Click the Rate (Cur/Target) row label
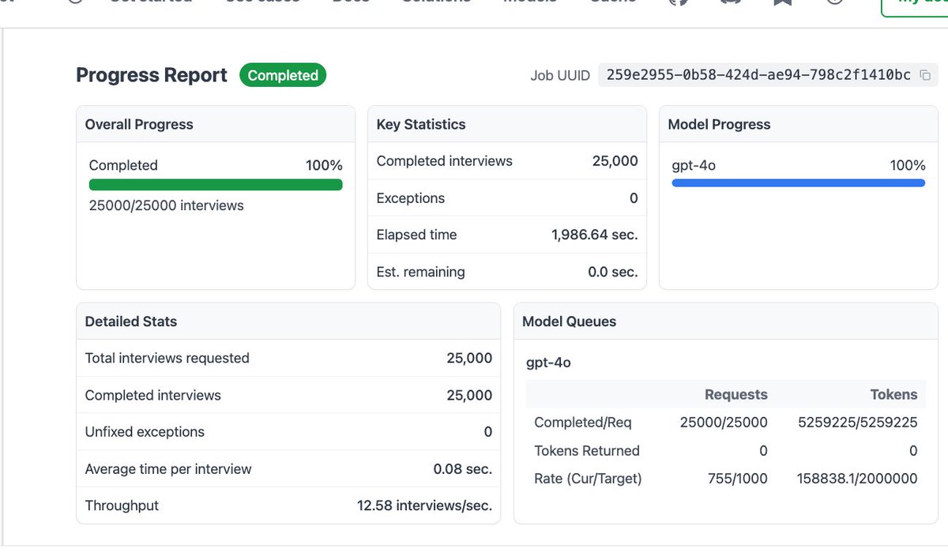 tap(588, 478)
